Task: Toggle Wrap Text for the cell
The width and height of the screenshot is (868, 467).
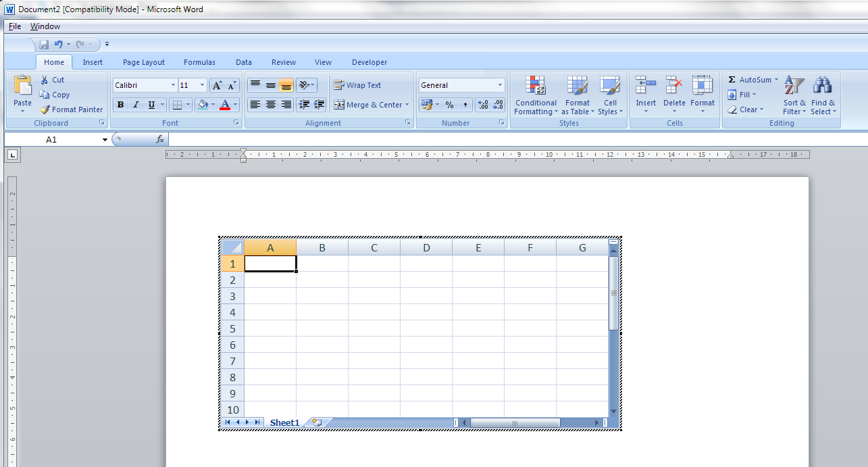Action: pos(357,85)
